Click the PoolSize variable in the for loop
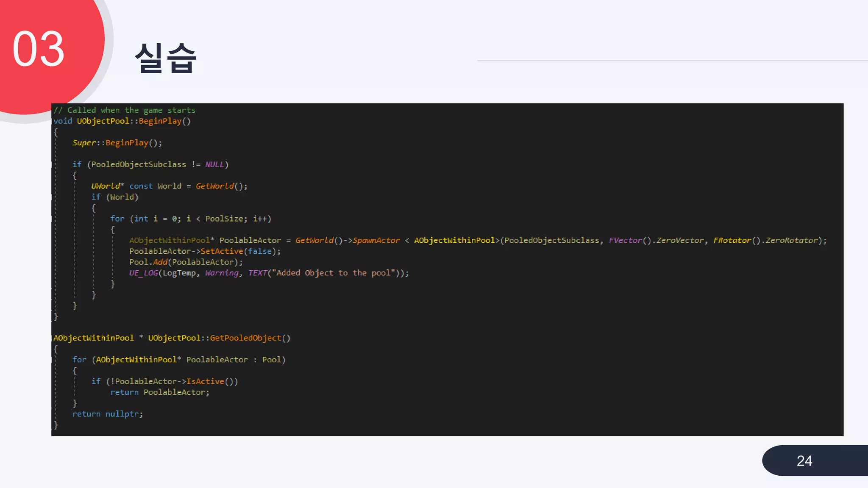Viewport: 868px width, 488px height. coord(224,219)
